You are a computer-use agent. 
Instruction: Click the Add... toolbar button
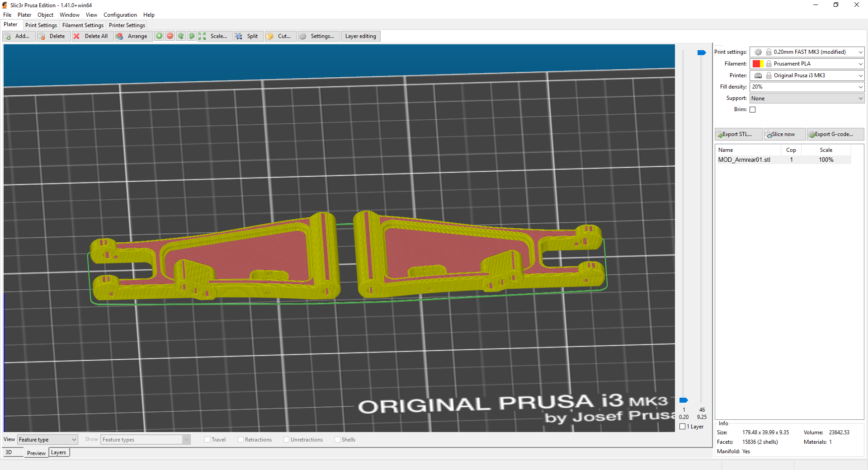[x=19, y=36]
